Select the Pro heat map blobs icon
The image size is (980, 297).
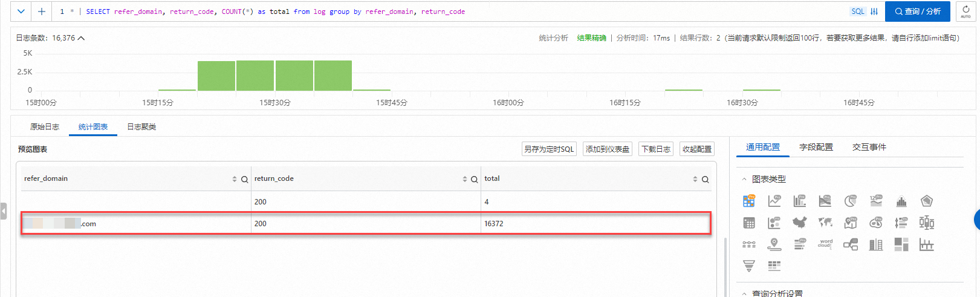pyautogui.click(x=876, y=223)
